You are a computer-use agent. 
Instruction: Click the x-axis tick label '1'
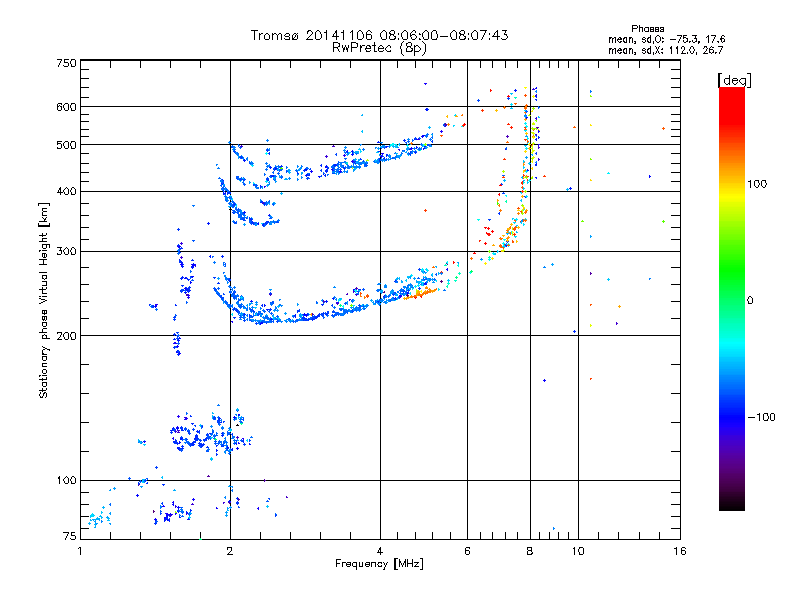[80, 551]
